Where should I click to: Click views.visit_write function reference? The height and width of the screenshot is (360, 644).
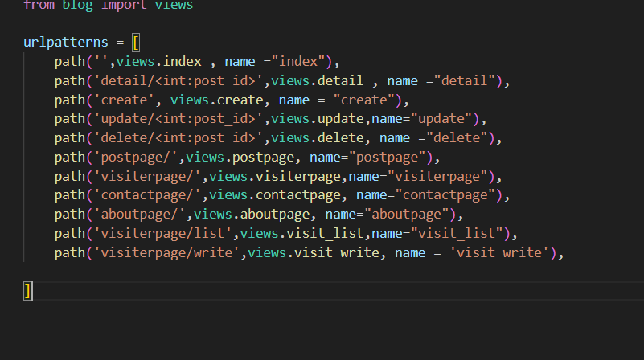pos(314,253)
